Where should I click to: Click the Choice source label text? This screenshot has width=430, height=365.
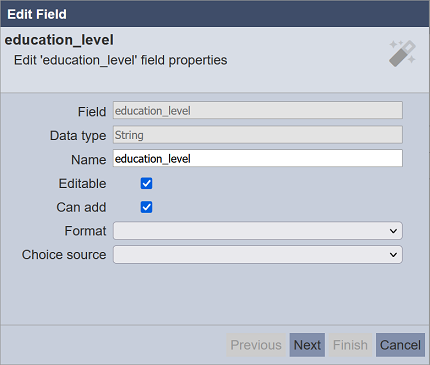pos(64,255)
